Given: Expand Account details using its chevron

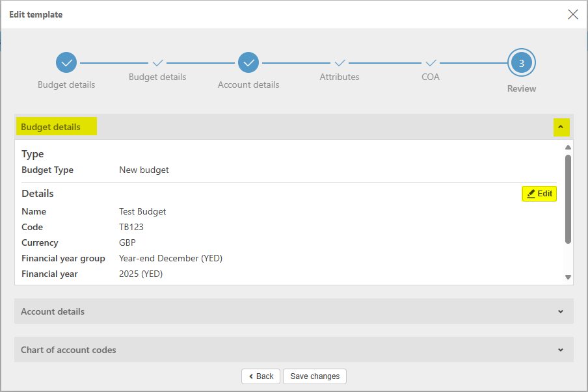Looking at the screenshot, I should click(x=561, y=311).
